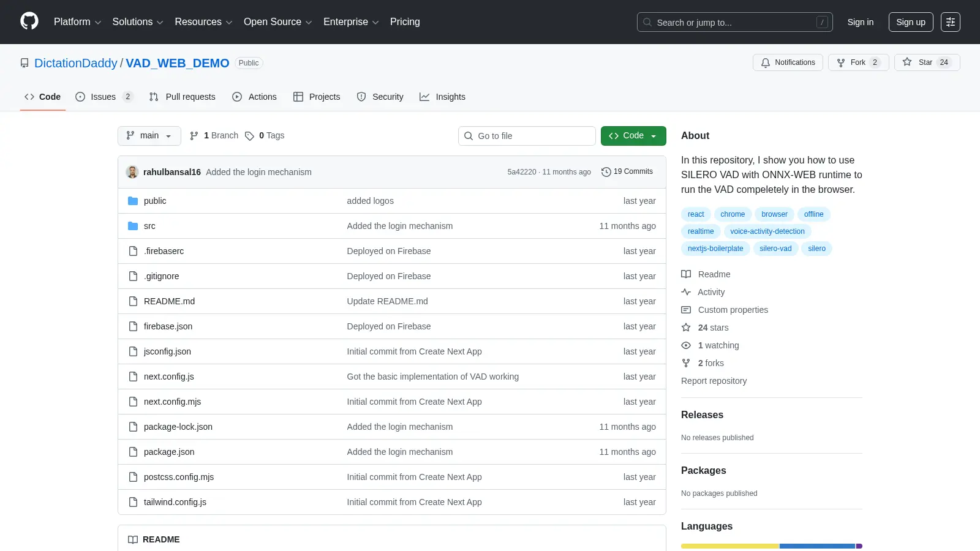Click the file icon beside .firebaserc
This screenshot has height=551, width=980.
click(x=133, y=251)
